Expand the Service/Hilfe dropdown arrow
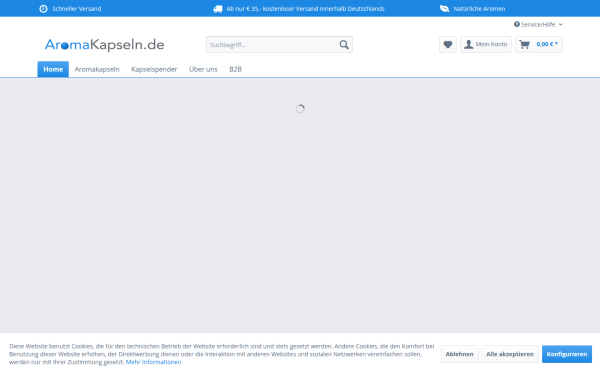Viewport: 600px width, 375px height. [x=561, y=24]
